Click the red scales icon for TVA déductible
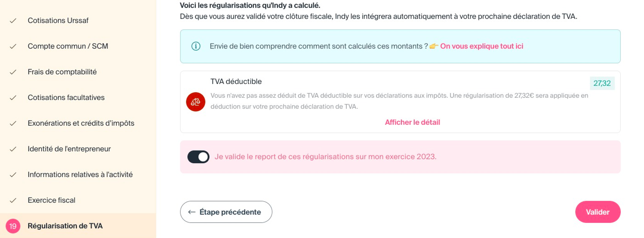Screen dimensions: 644x238 (195, 102)
